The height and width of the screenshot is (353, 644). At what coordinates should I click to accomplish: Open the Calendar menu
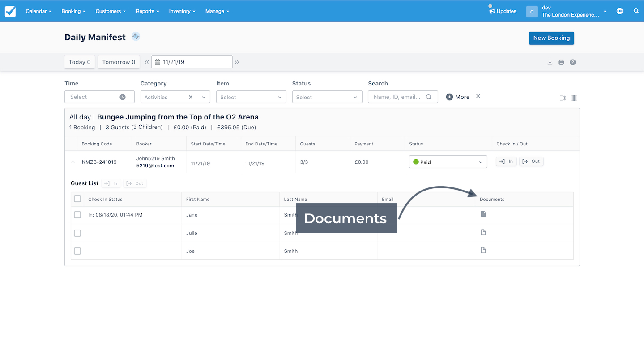point(38,11)
